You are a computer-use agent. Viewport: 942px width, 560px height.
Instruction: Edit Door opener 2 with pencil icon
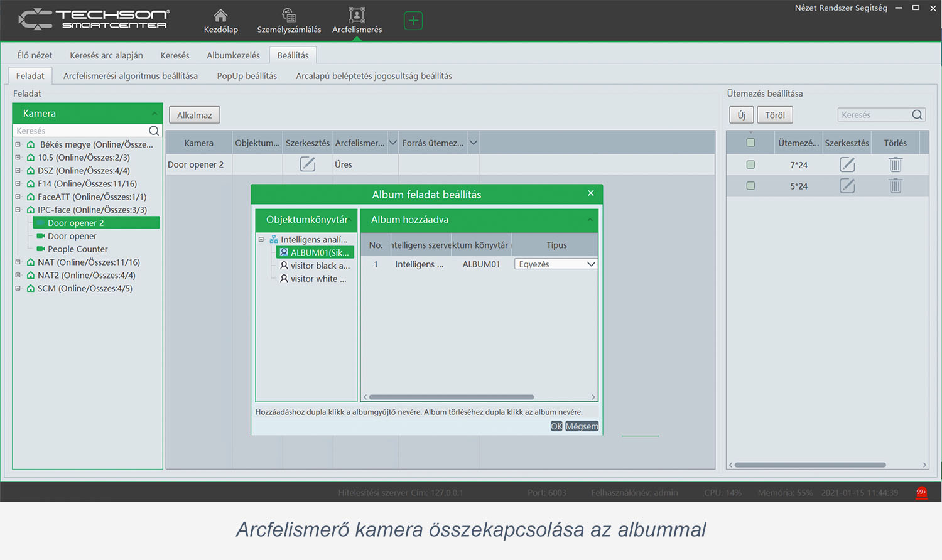point(307,164)
